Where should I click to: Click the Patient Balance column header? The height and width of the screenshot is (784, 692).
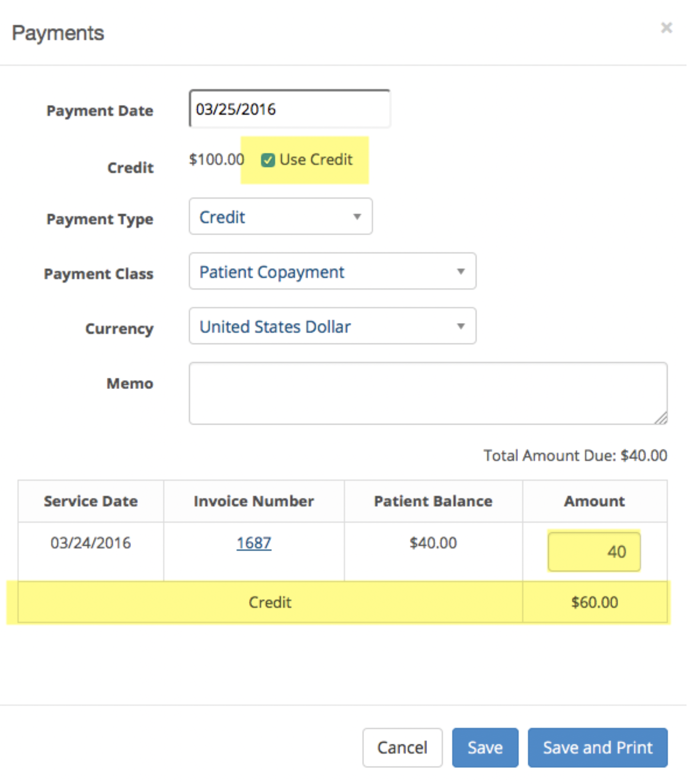pyautogui.click(x=433, y=501)
